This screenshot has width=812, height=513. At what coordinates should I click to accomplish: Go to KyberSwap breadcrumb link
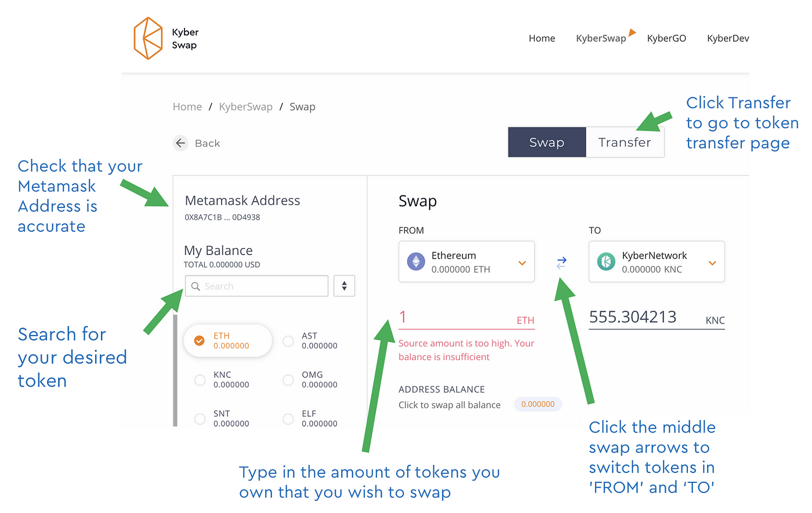245,107
